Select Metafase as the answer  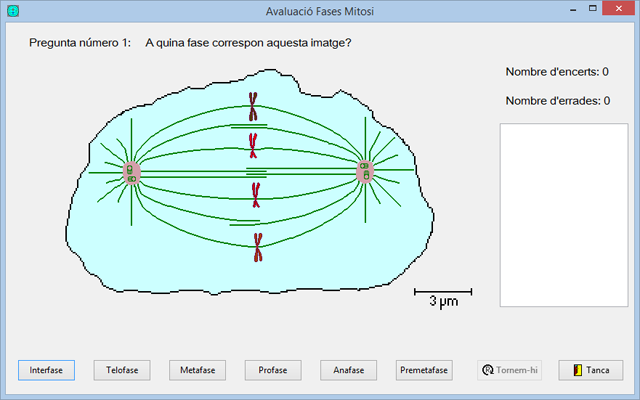click(x=198, y=370)
